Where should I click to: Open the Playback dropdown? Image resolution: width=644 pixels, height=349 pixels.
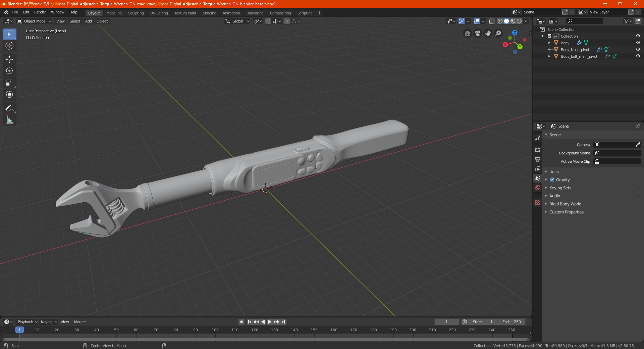coord(27,322)
